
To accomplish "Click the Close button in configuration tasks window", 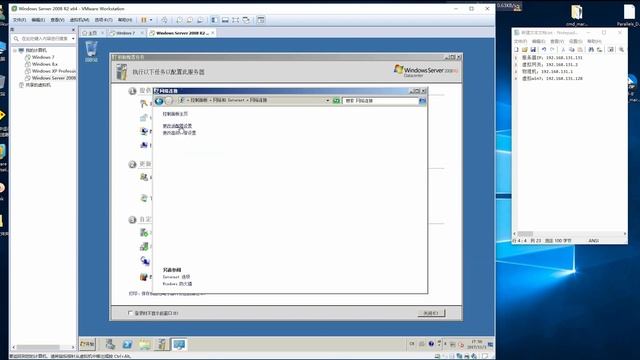I will point(431,313).
